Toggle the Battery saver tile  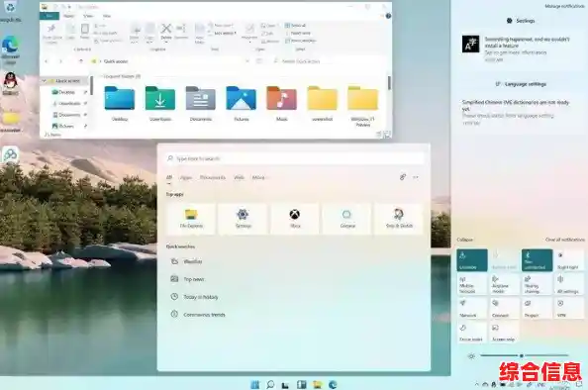coord(505,260)
